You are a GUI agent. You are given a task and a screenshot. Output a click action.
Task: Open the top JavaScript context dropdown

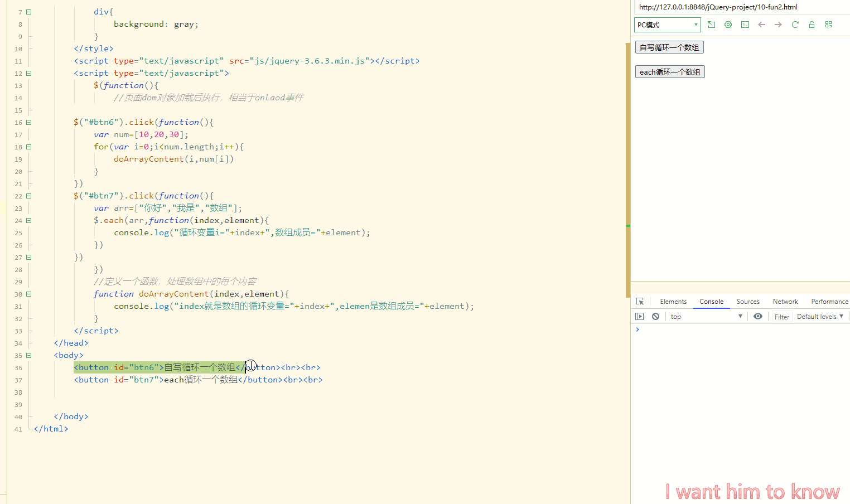[x=706, y=316]
